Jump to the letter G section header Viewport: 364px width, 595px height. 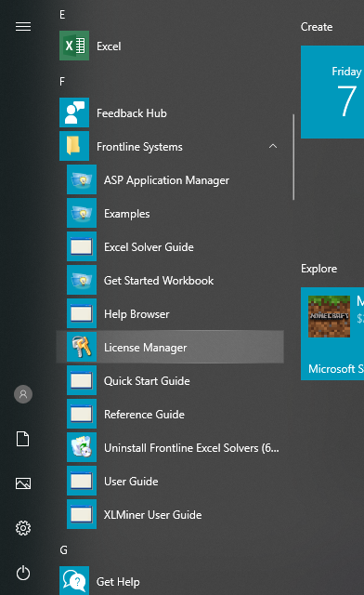tap(63, 549)
